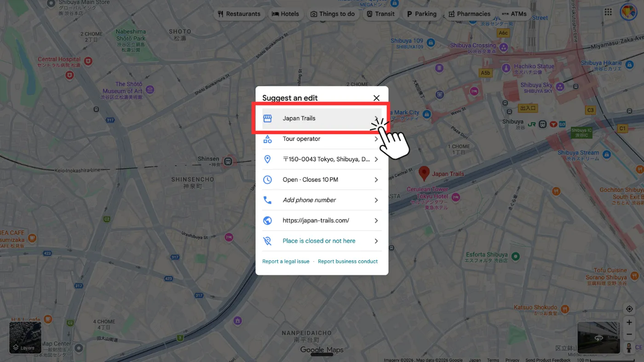Click the 'Report a legal issue' link
Image resolution: width=644 pixels, height=362 pixels.
(x=286, y=261)
